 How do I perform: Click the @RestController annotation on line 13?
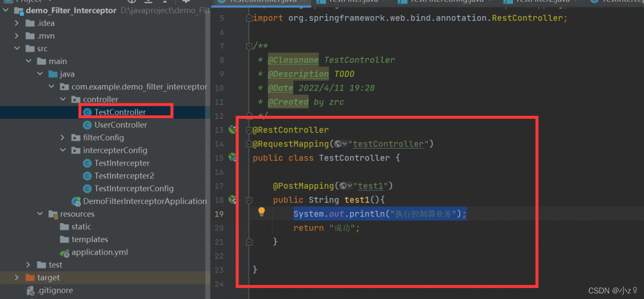[x=290, y=130]
